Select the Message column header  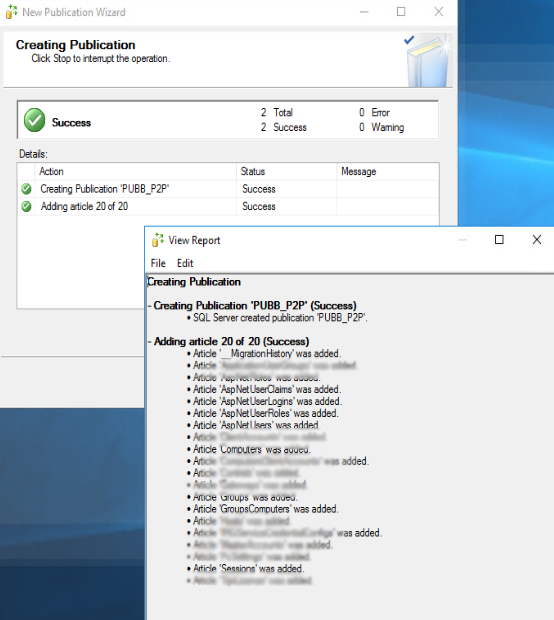coord(388,172)
